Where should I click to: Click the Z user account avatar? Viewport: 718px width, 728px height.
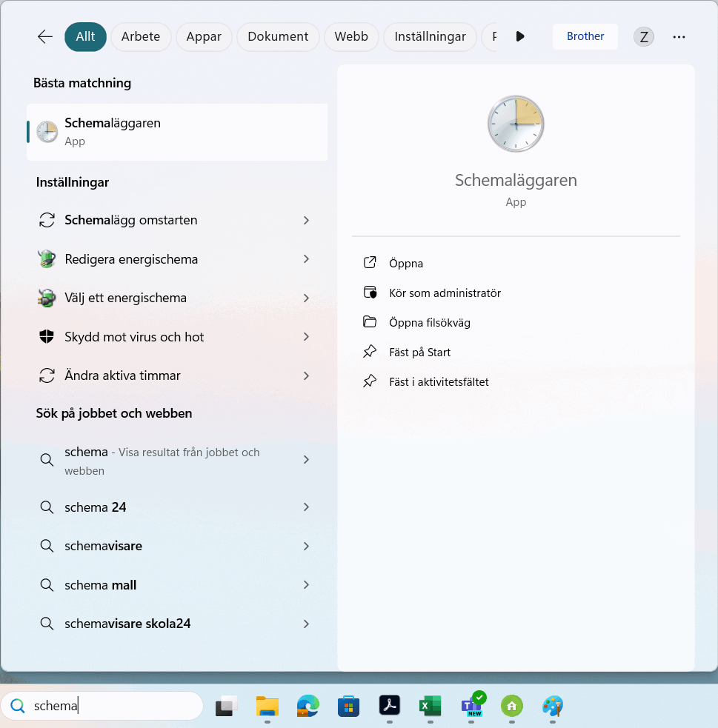click(x=644, y=37)
